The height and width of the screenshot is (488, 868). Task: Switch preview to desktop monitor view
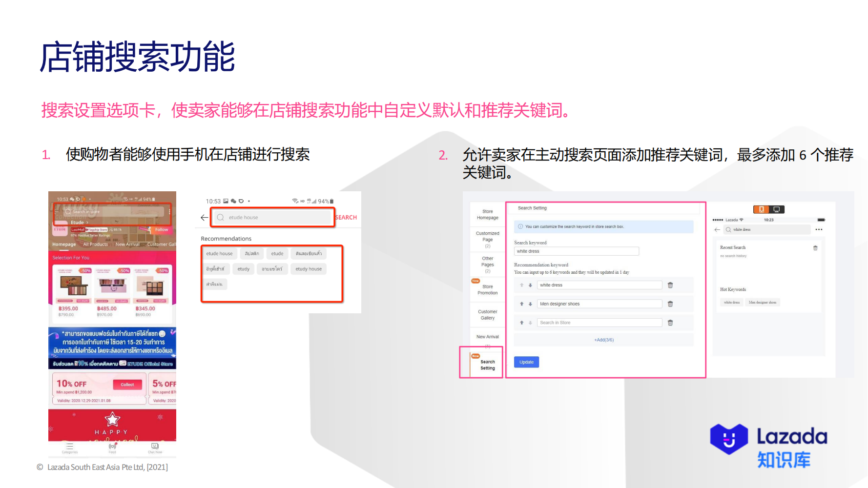(x=777, y=209)
